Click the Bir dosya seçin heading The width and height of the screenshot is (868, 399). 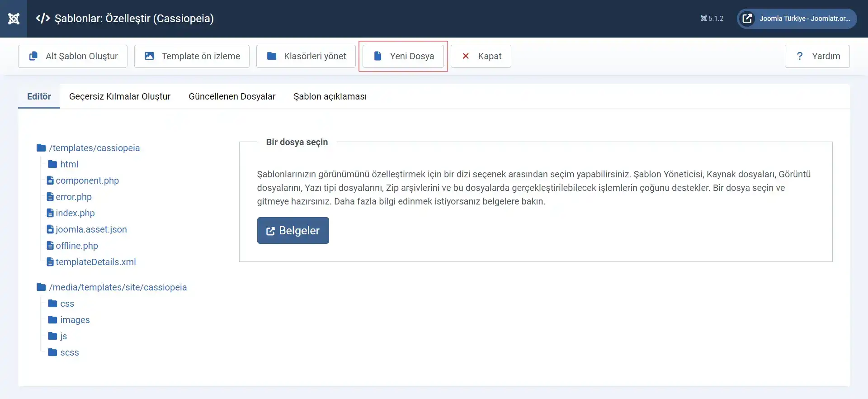[x=297, y=142]
